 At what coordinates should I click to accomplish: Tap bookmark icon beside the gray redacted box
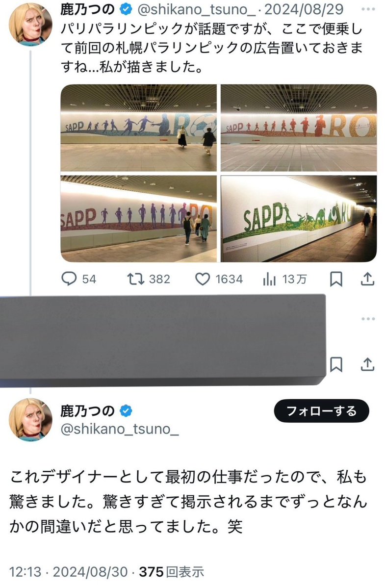point(336,364)
